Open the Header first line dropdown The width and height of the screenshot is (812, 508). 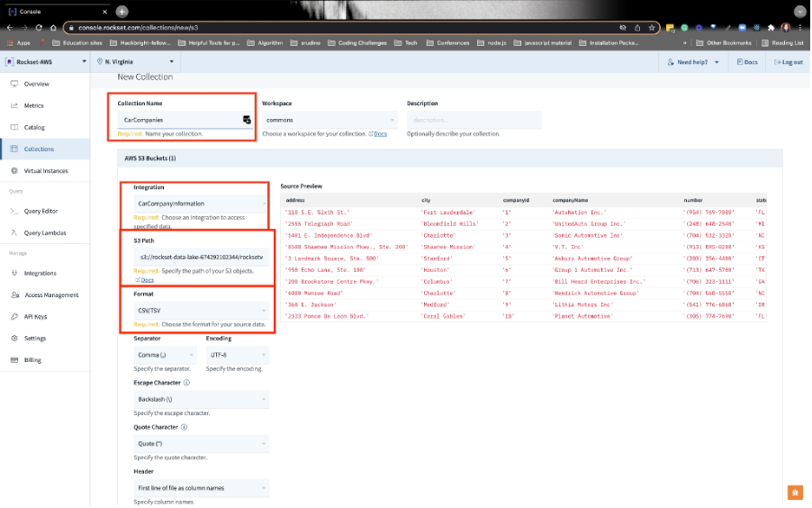point(201,488)
